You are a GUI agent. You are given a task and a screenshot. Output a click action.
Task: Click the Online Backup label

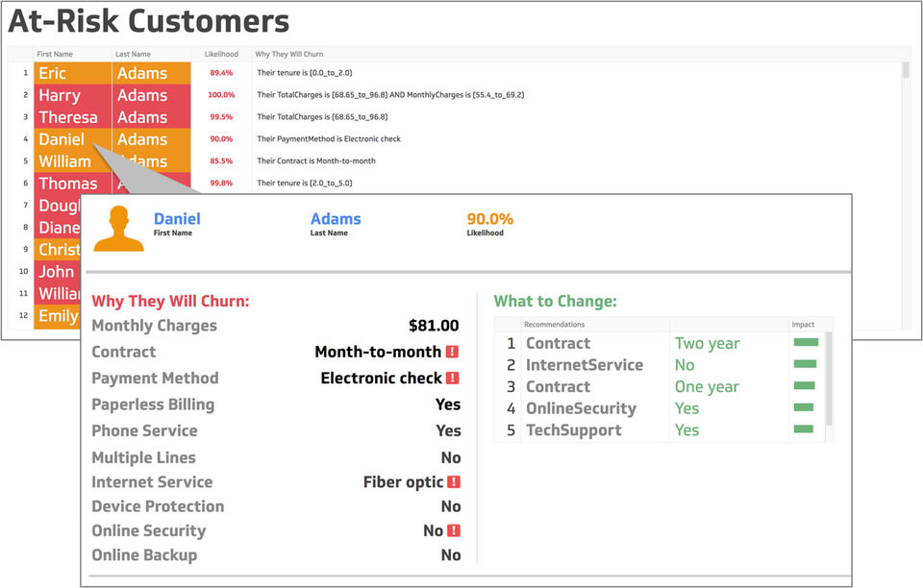(x=144, y=555)
